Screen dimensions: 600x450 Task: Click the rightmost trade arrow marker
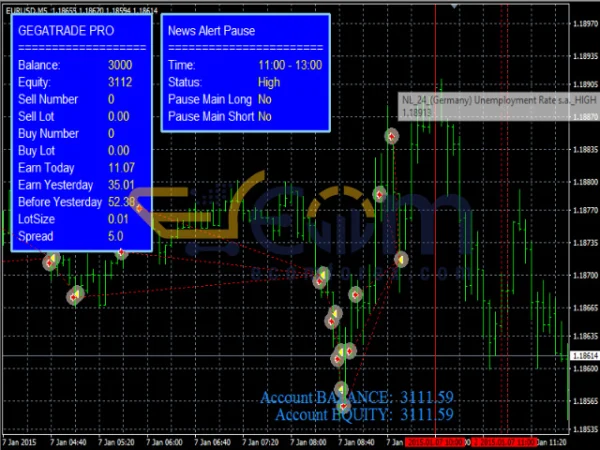pos(400,260)
